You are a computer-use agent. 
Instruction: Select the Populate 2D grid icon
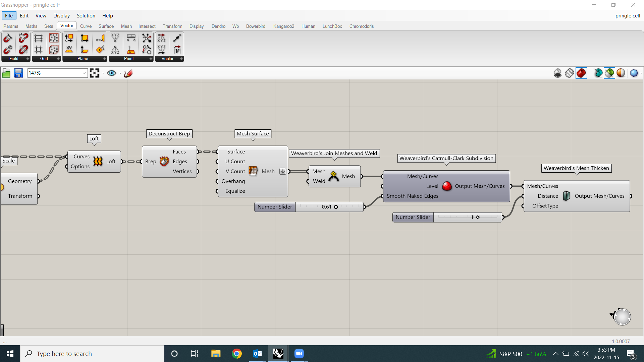click(x=54, y=38)
